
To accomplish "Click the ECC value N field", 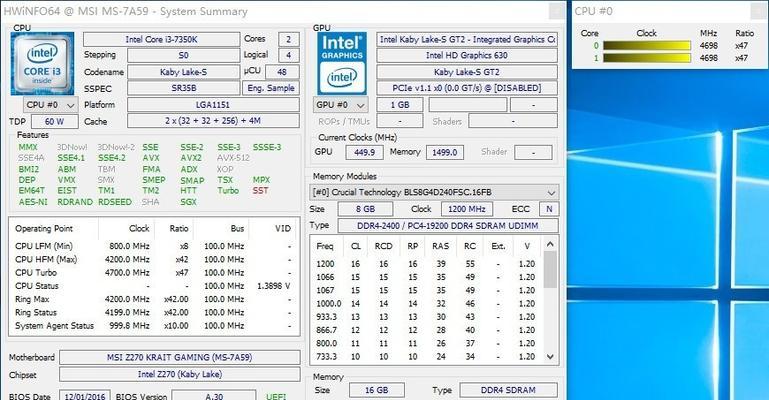I will (549, 209).
